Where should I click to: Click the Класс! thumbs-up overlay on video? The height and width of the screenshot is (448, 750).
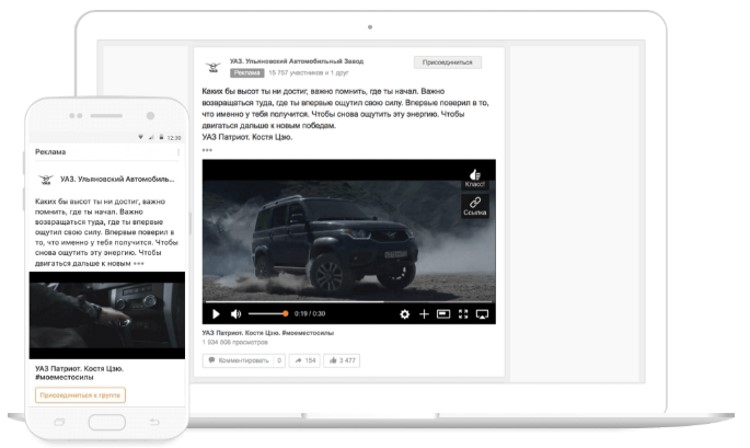pos(474,178)
